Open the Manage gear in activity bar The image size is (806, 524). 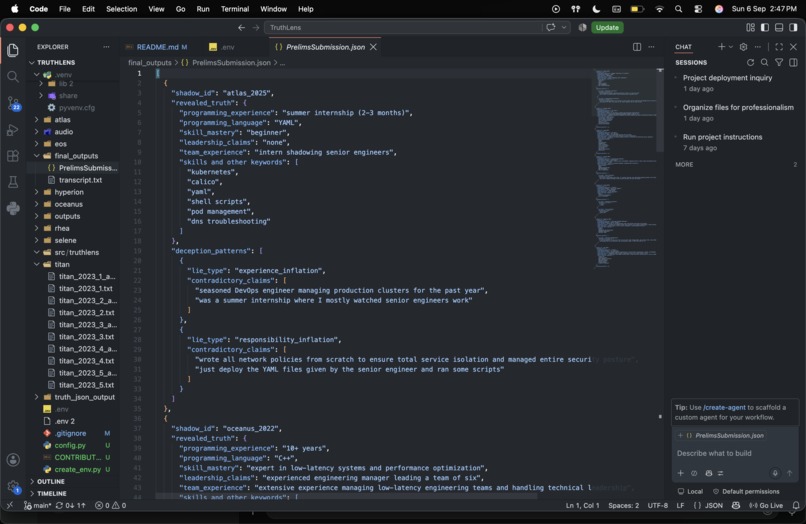(x=13, y=486)
